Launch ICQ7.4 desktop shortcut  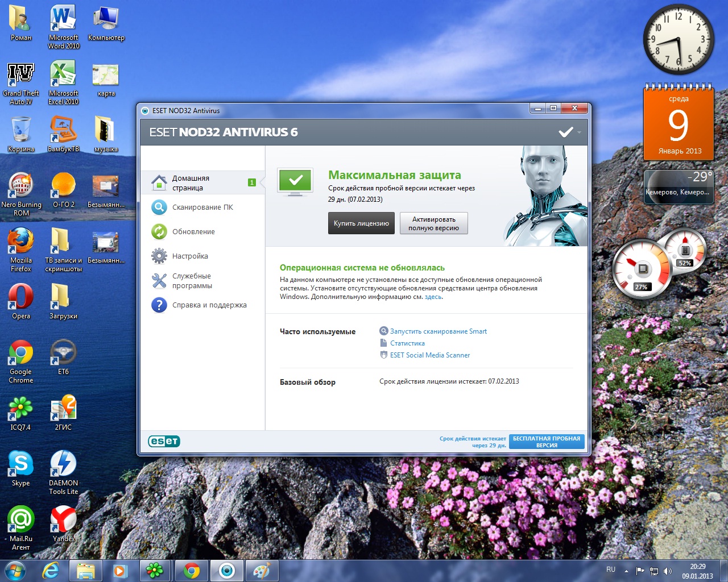(21, 413)
